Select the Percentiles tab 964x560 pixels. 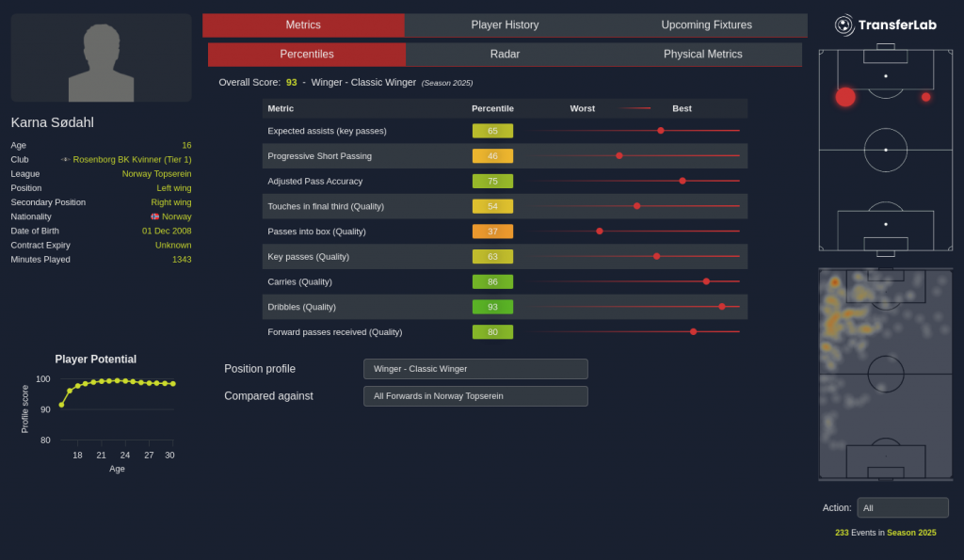(307, 55)
